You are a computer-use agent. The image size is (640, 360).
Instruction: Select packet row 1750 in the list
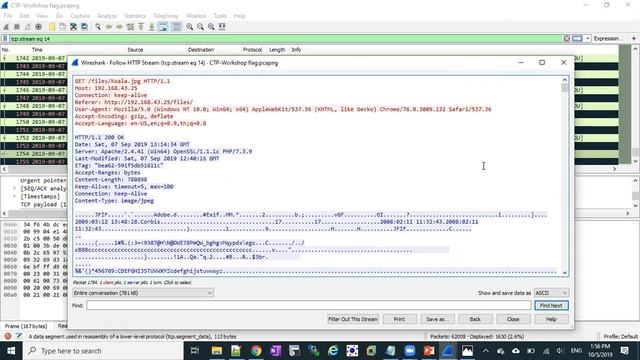pos(34,122)
